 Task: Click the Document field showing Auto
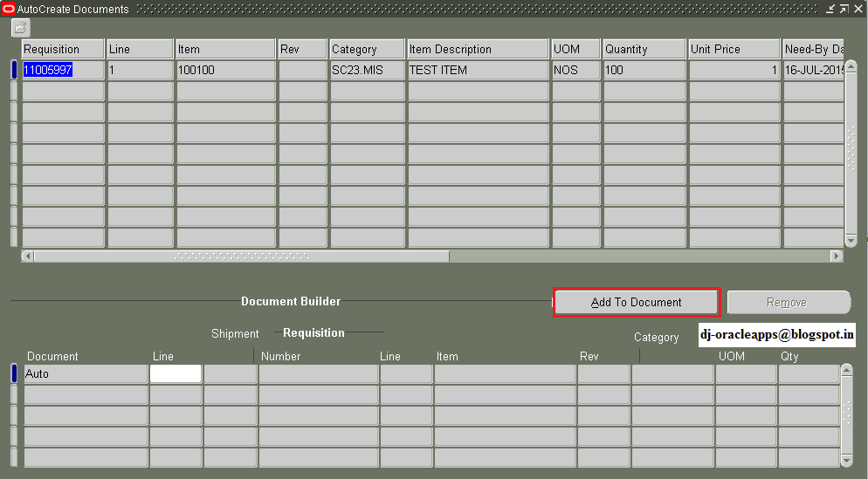(86, 373)
